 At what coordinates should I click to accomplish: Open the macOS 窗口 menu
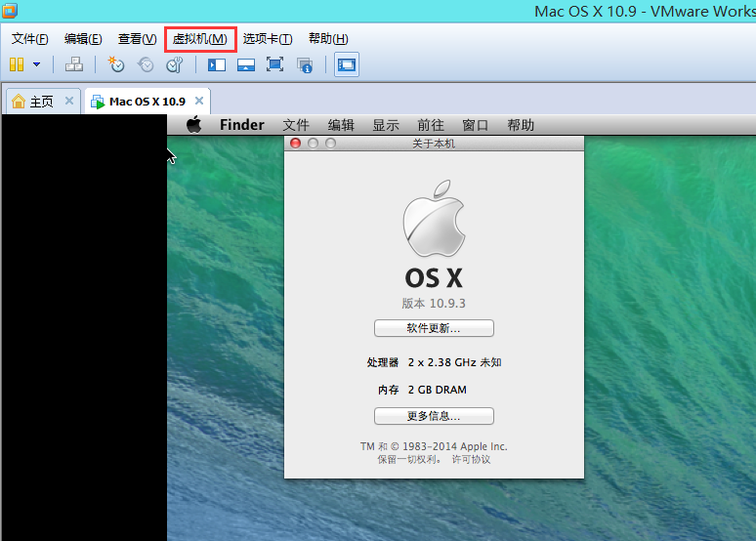point(475,125)
